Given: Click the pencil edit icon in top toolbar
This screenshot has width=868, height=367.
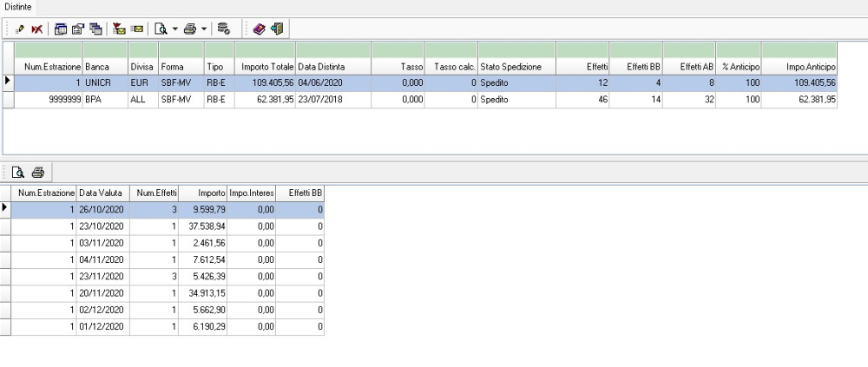Looking at the screenshot, I should [19, 29].
